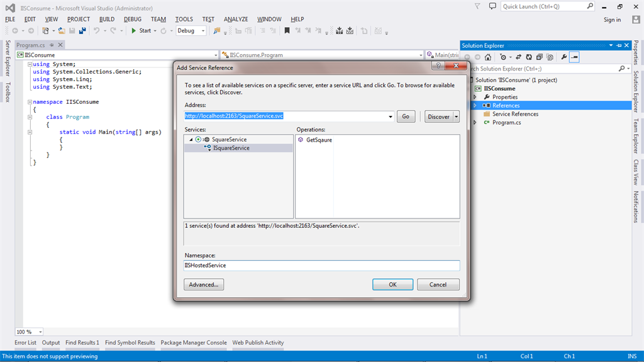Click the Save All toolbar icon

(x=82, y=31)
